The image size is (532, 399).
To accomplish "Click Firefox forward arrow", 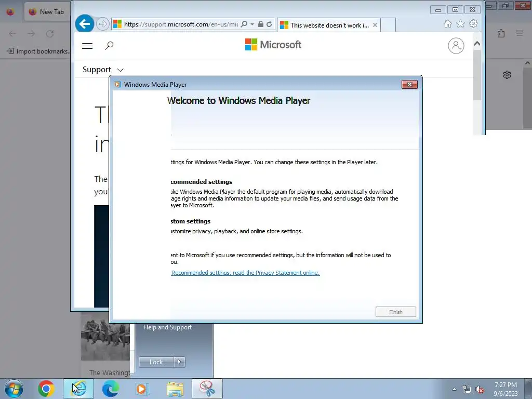I will [31, 34].
